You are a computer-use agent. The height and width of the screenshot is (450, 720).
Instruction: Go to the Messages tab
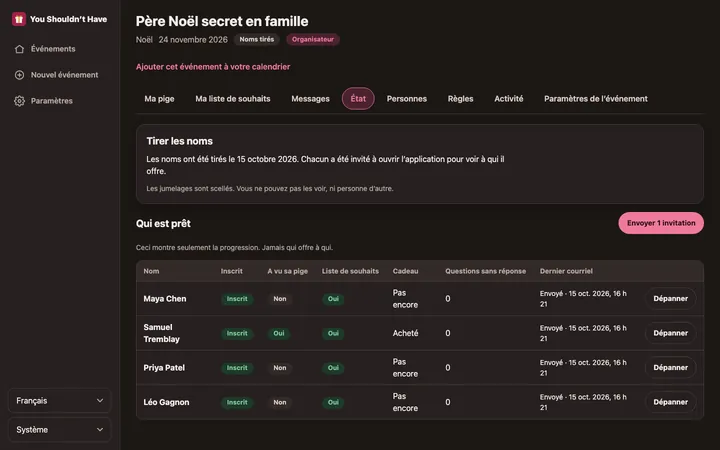[310, 99]
